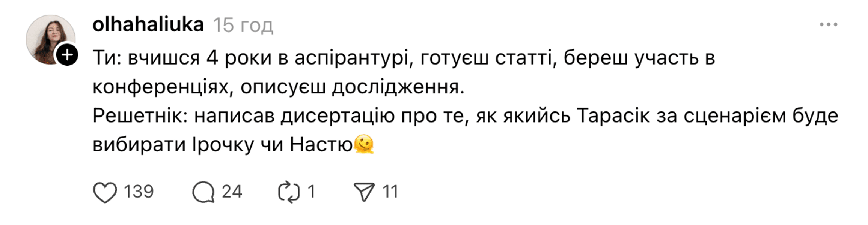The width and height of the screenshot is (868, 225).
Task: Click the repost count of 1
Action: pyautogui.click(x=311, y=192)
